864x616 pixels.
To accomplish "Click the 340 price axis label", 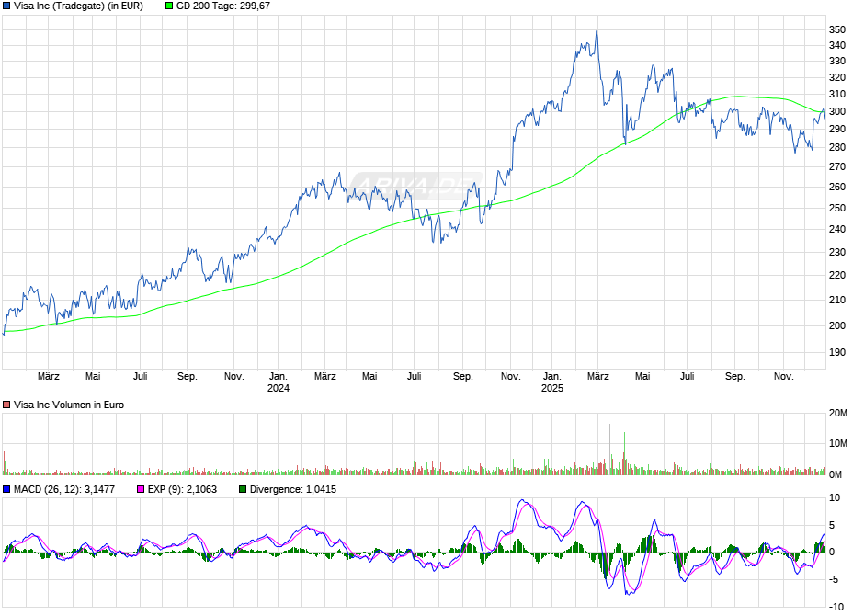I will coord(837,45).
